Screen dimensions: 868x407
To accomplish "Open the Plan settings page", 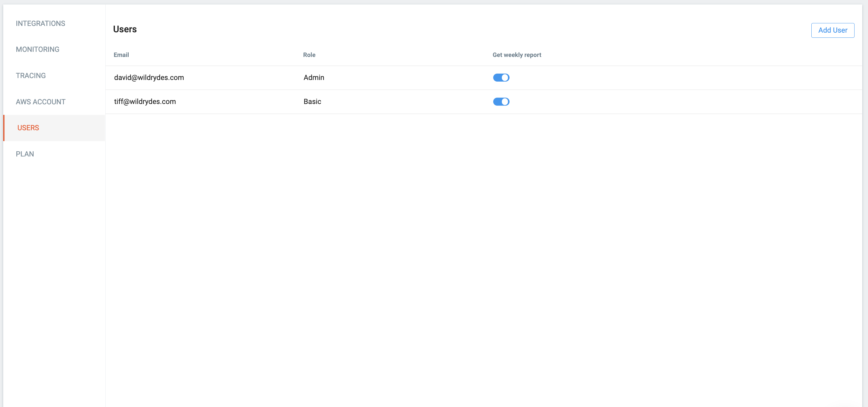I will point(25,154).
